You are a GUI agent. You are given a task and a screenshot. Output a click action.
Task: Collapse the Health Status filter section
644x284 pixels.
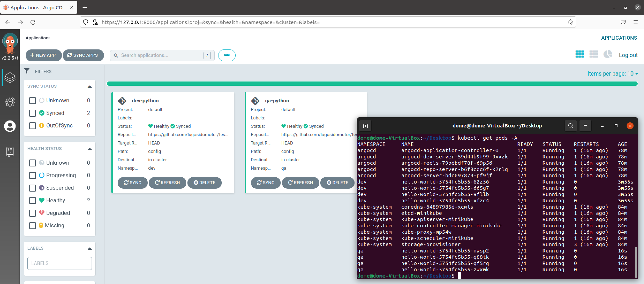click(89, 149)
